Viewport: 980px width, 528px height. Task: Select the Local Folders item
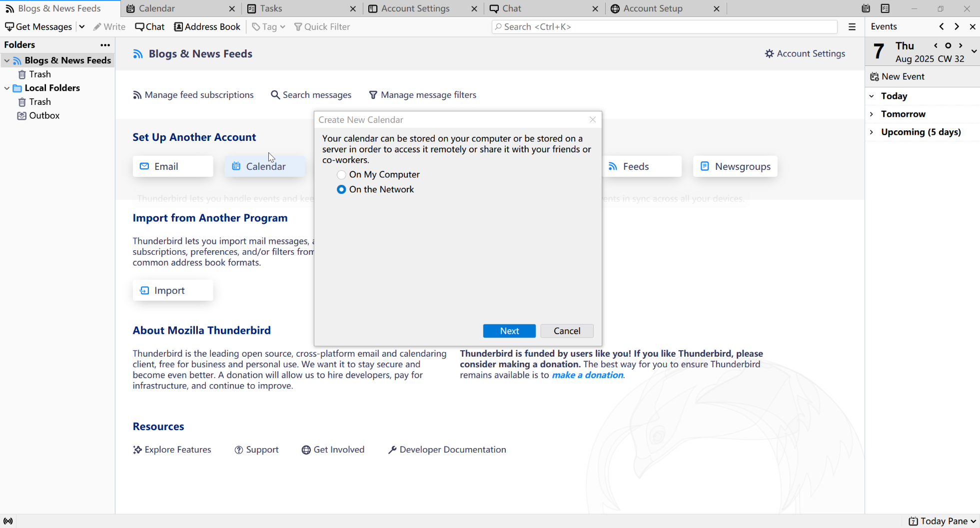52,88
